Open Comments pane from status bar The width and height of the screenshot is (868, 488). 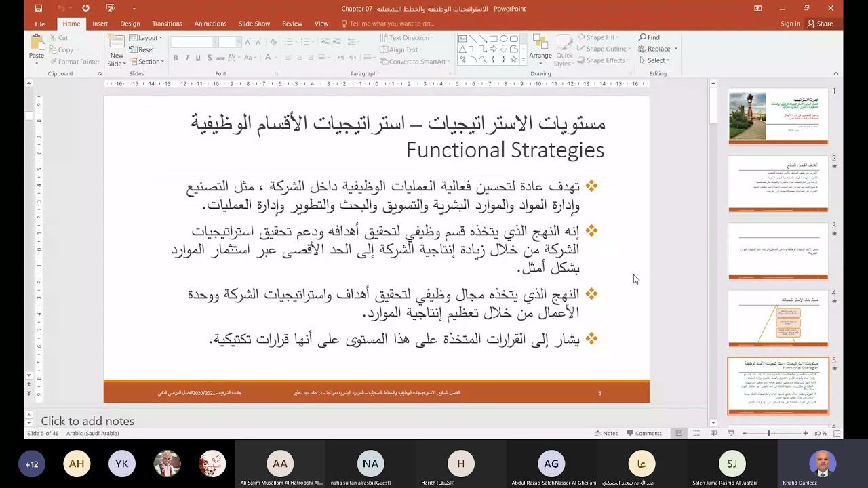(x=644, y=433)
